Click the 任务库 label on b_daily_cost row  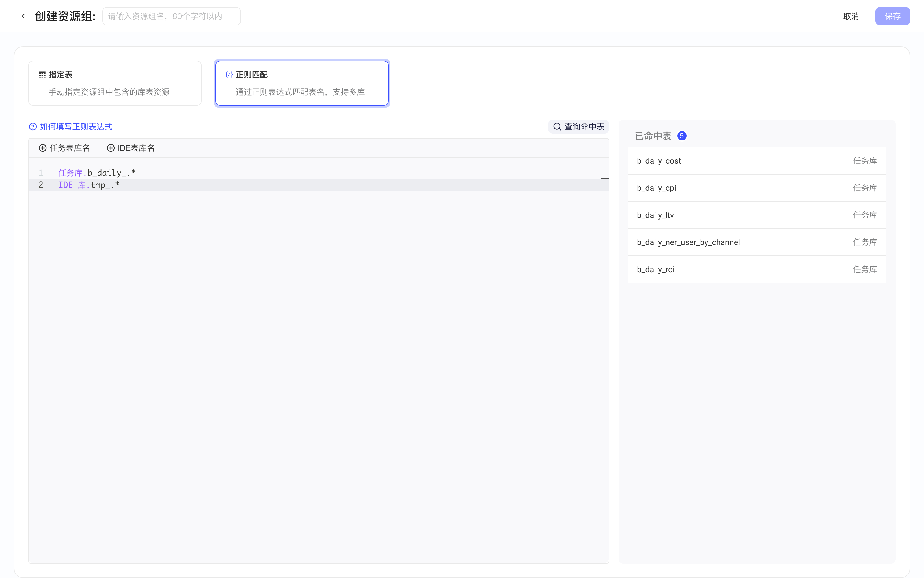point(865,161)
